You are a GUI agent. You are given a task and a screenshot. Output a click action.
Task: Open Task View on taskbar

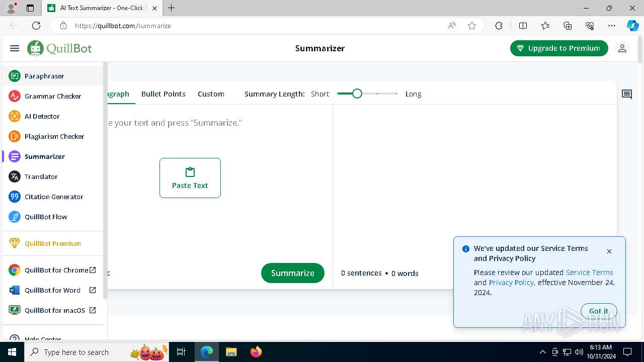tap(182, 352)
